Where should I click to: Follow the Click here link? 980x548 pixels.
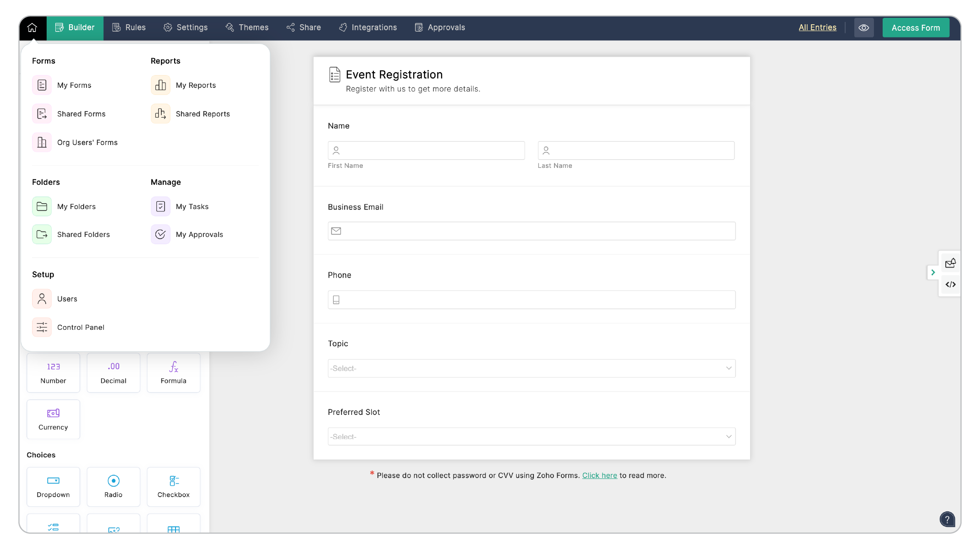click(599, 475)
